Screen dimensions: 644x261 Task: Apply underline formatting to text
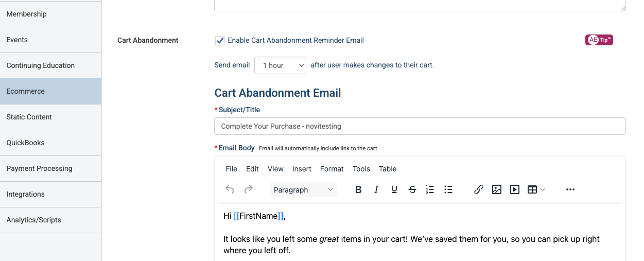pyautogui.click(x=394, y=189)
